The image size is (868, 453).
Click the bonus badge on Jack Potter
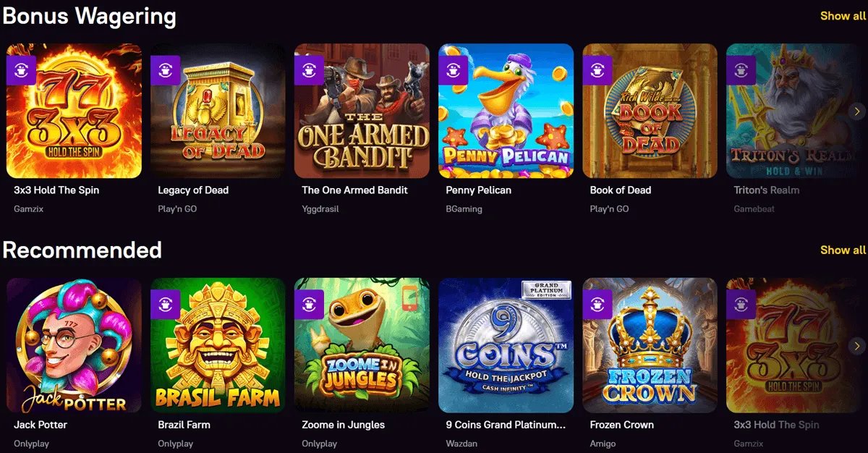pos(22,304)
